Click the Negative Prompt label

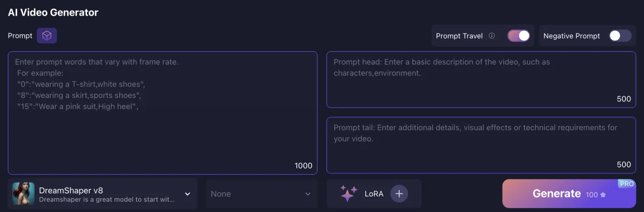coord(572,36)
